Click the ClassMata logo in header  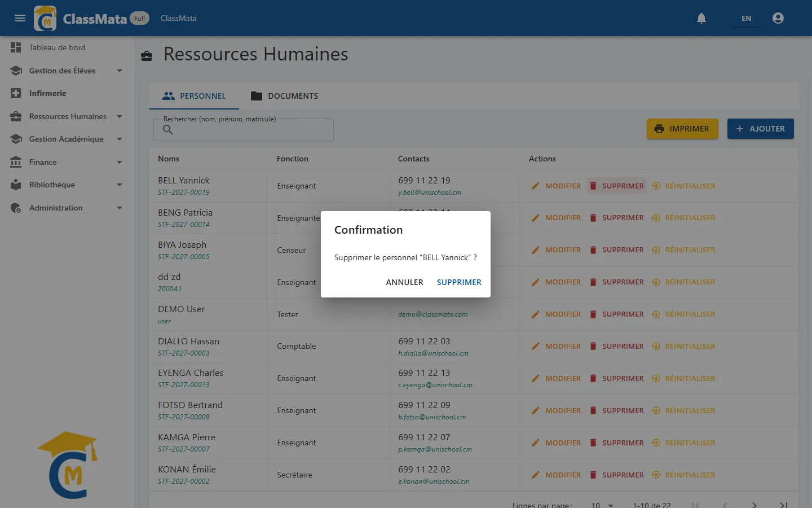[45, 18]
